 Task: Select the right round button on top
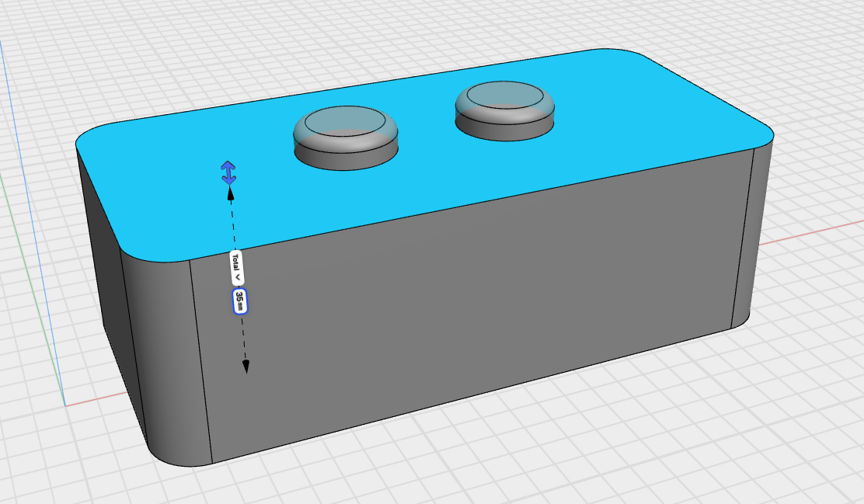tap(505, 109)
